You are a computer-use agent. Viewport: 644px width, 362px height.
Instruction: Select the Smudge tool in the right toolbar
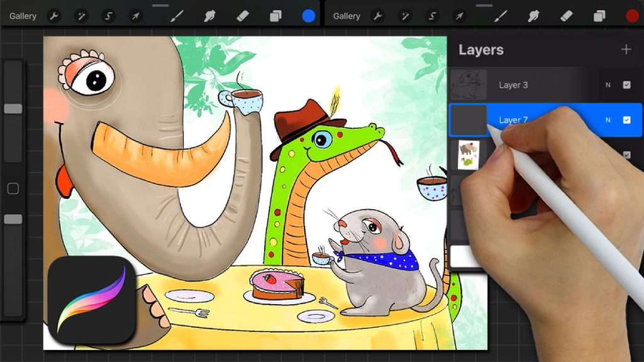pyautogui.click(x=534, y=16)
